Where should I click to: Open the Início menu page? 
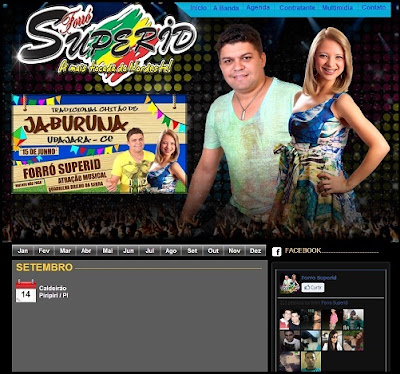pyautogui.click(x=198, y=7)
